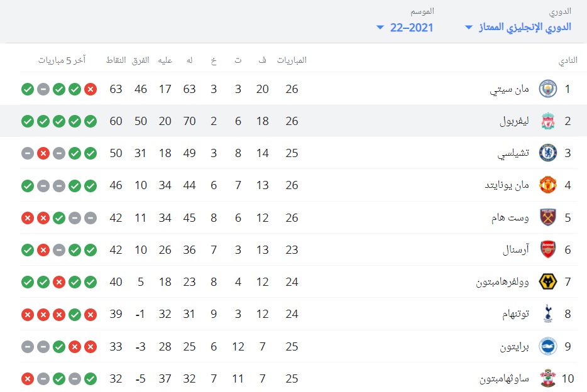Click the Wolverhampton wolf crest
This screenshot has width=587, height=392.
(x=547, y=281)
